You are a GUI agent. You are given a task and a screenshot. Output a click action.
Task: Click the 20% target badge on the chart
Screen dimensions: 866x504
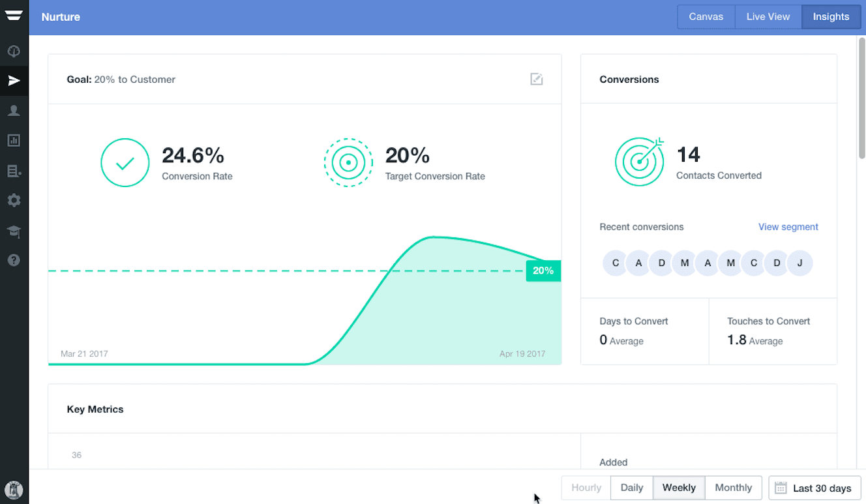543,271
